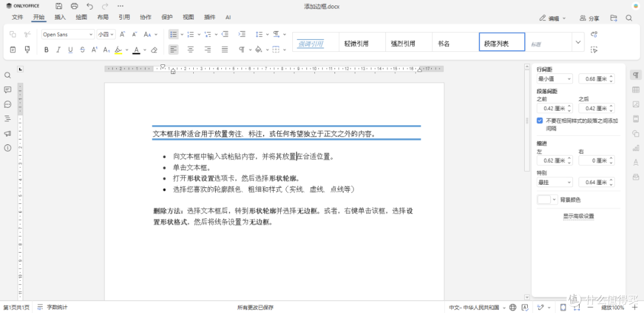Image resolution: width=644 pixels, height=313 pixels.
Task: Click the 显示高级设置 link
Action: [578, 216]
